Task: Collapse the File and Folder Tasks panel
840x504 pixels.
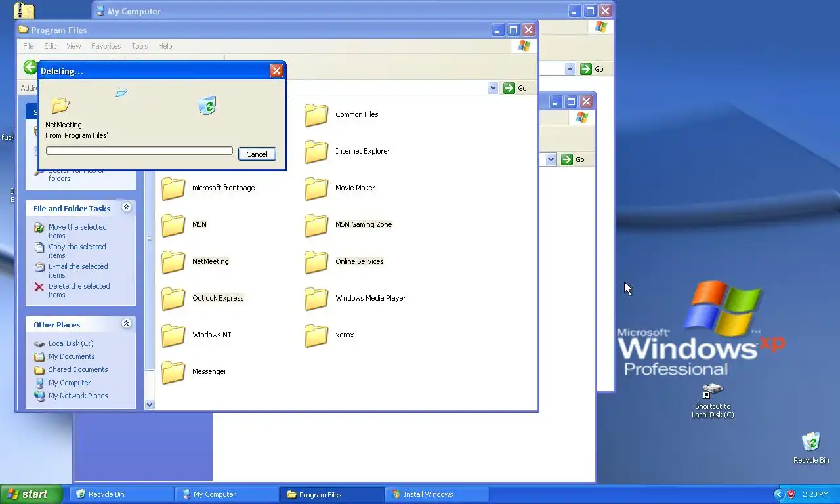Action: (127, 207)
